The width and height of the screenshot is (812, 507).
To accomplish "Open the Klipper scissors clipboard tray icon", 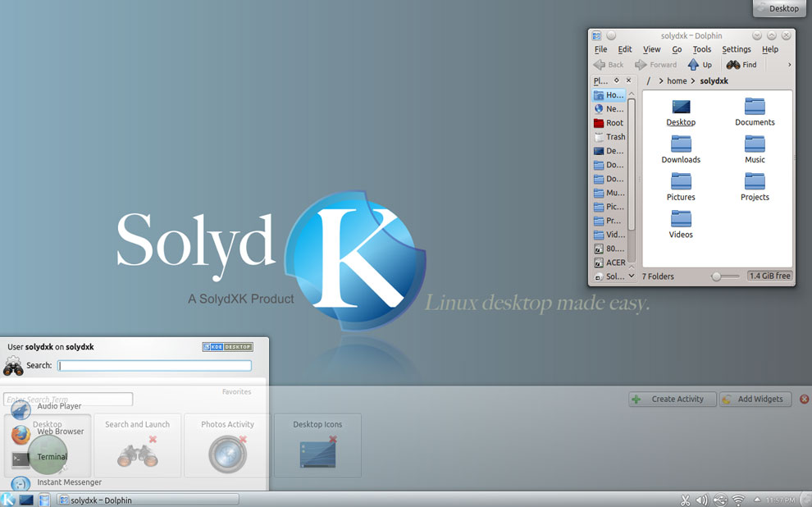I will pos(685,500).
